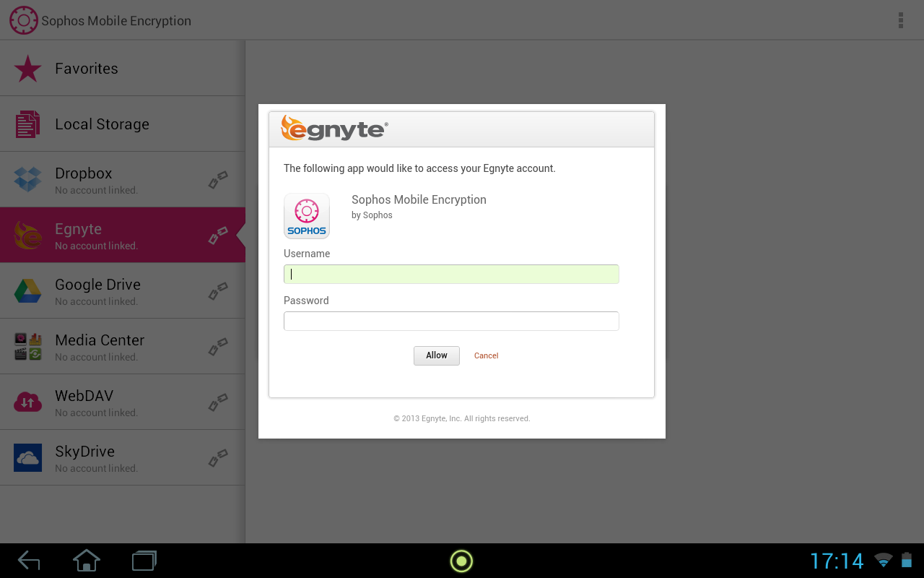Tap the Sophos app icon in dialog
The image size is (924, 578).
pos(307,216)
